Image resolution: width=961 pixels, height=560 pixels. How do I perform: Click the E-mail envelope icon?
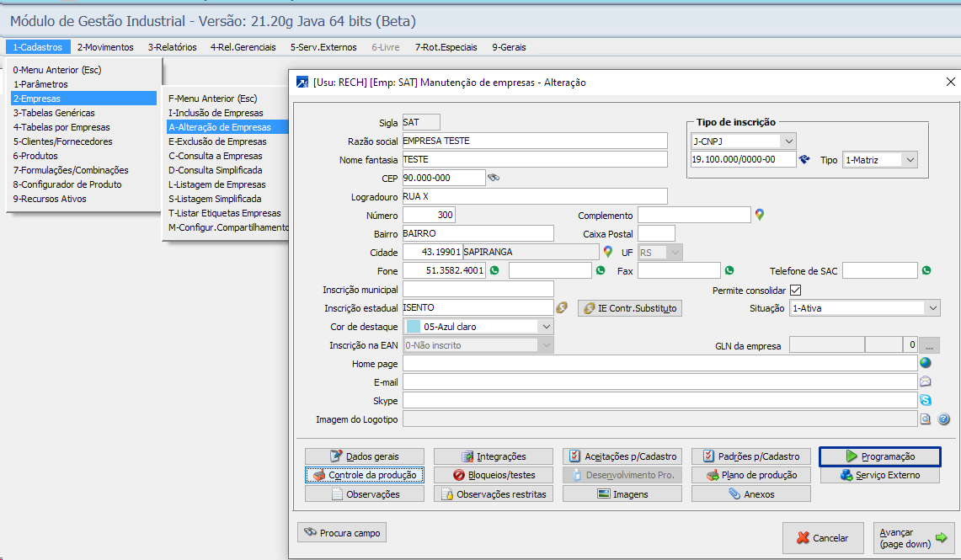pyautogui.click(x=926, y=381)
